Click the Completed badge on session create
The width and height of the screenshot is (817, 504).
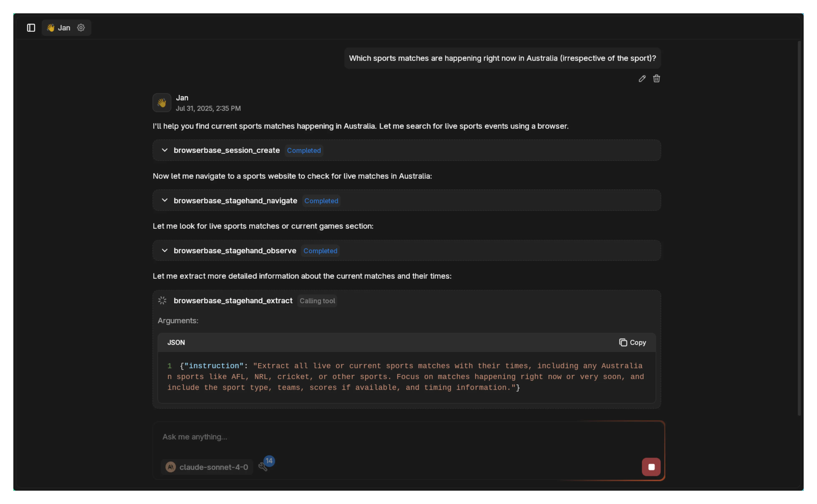click(304, 150)
